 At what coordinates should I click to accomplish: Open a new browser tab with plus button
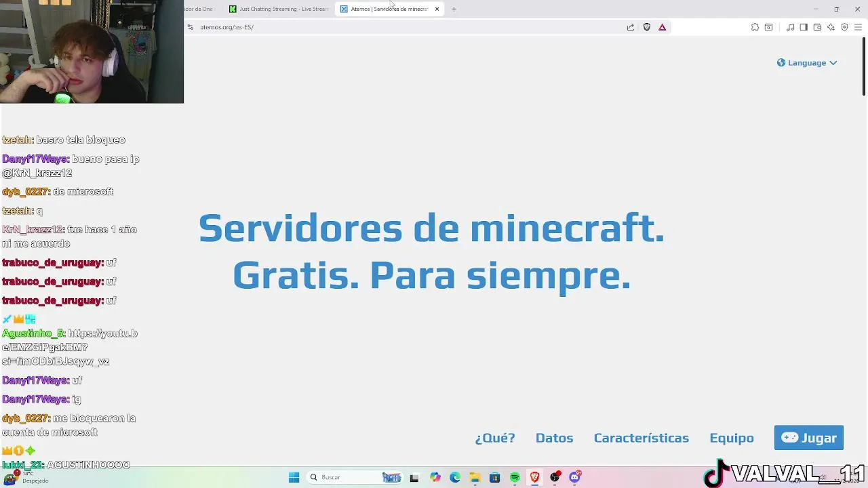point(454,9)
